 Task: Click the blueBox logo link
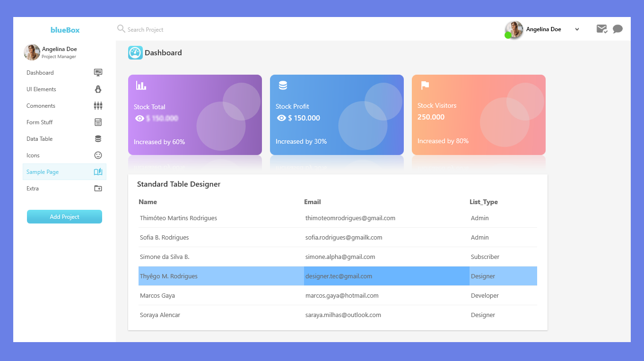(65, 30)
